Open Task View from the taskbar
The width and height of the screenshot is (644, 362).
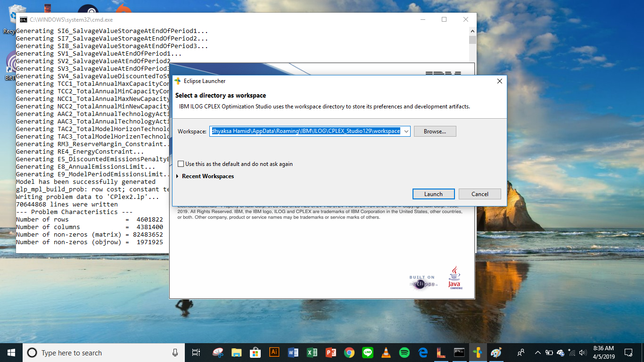click(x=196, y=353)
